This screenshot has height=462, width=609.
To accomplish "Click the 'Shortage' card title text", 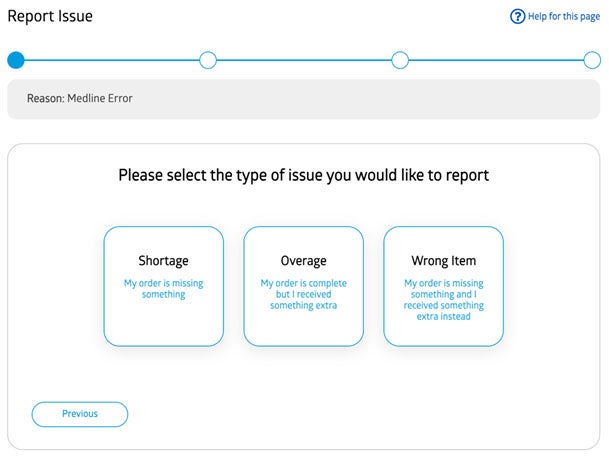I will 163,261.
